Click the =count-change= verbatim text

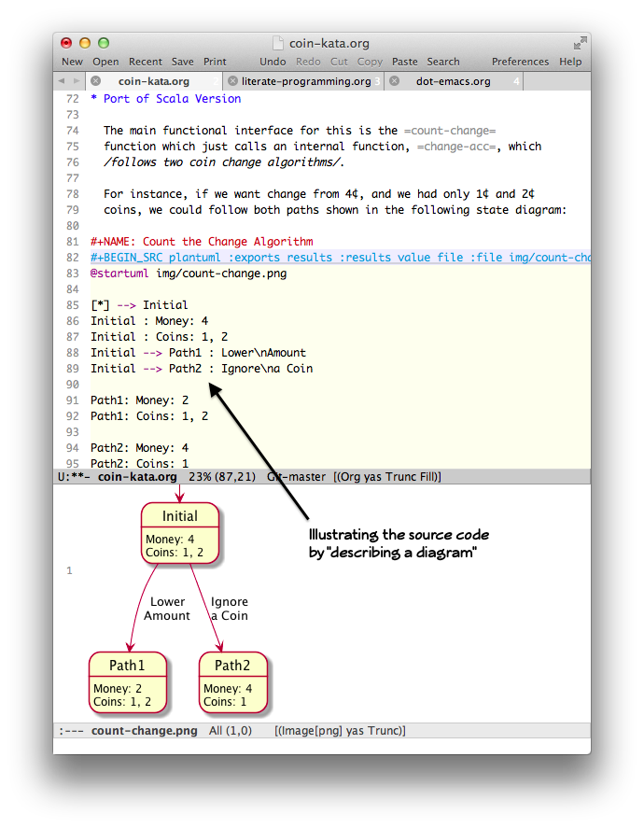(450, 131)
